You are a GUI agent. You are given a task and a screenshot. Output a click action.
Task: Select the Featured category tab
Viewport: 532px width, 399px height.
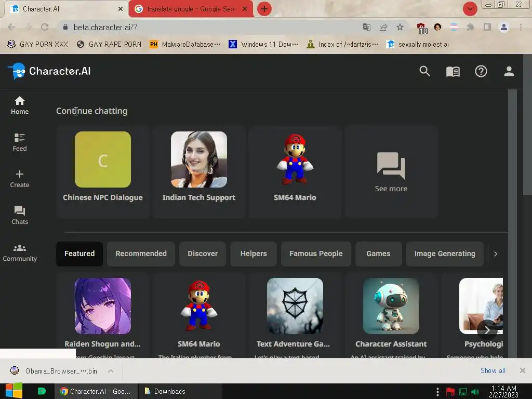click(x=79, y=254)
